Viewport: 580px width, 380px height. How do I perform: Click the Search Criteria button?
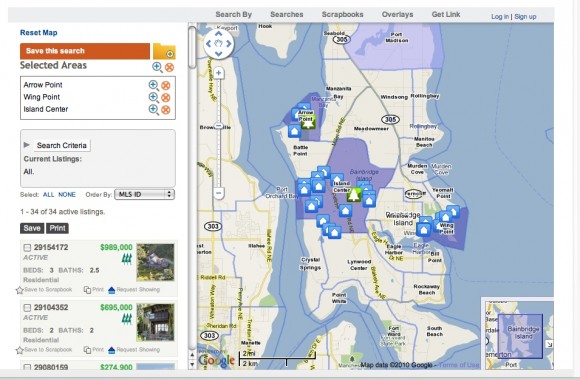[x=62, y=145]
